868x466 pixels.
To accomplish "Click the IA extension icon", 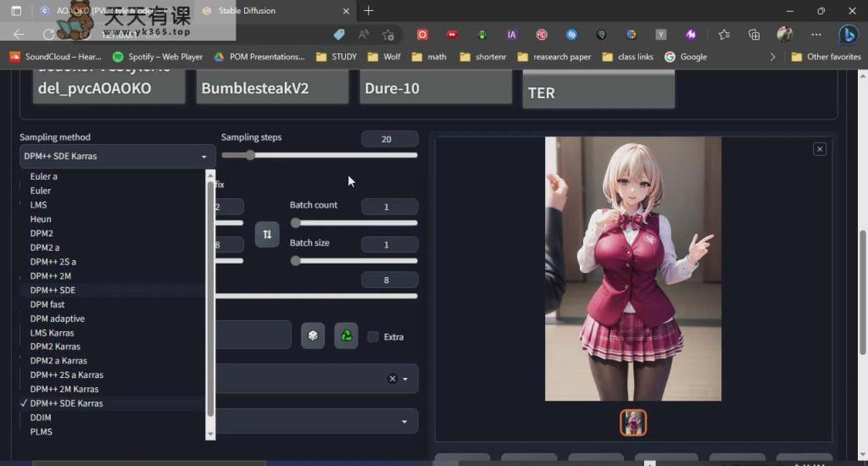I will (511, 34).
